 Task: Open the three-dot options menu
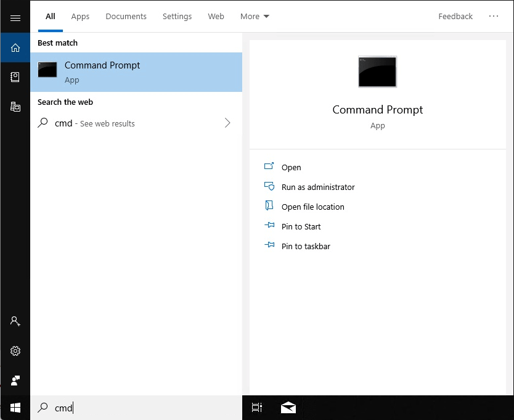(x=494, y=17)
